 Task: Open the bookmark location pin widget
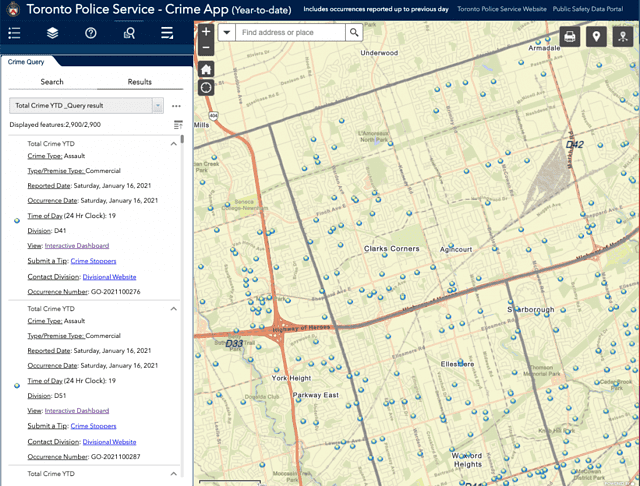tap(597, 37)
